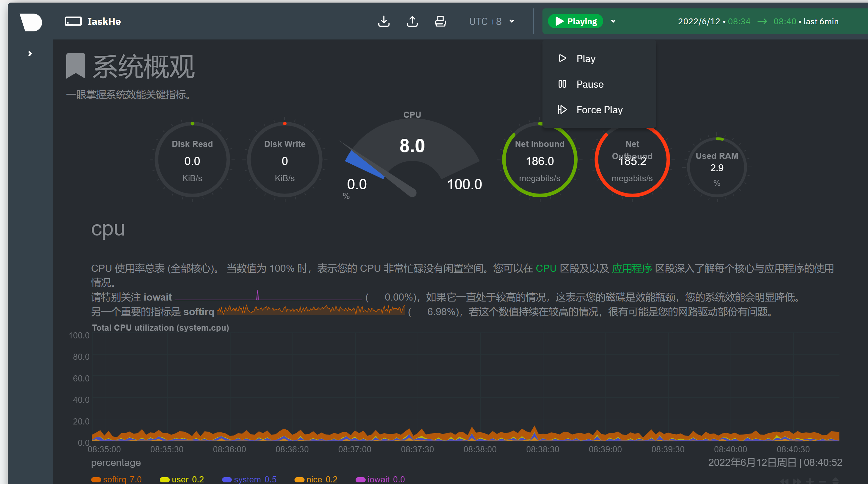Viewport: 868px width, 484px height.
Task: Open the Playing status dropdown chevron
Action: 613,21
